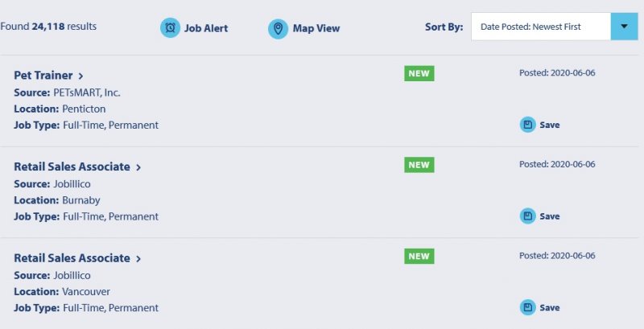Open the Burnaby Retail Sales Associate posting

click(72, 167)
